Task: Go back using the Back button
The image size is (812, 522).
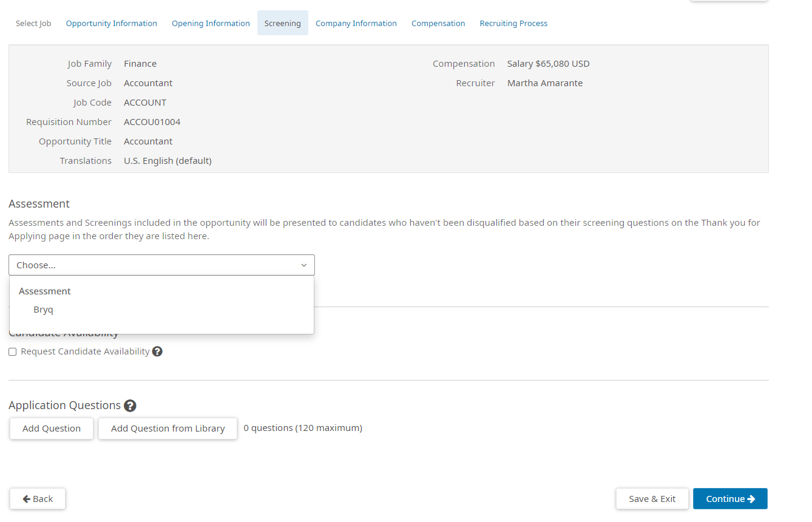Action: click(38, 499)
